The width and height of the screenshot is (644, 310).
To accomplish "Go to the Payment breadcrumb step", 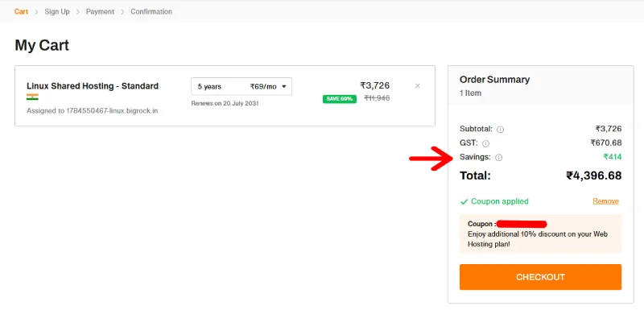I will [100, 11].
